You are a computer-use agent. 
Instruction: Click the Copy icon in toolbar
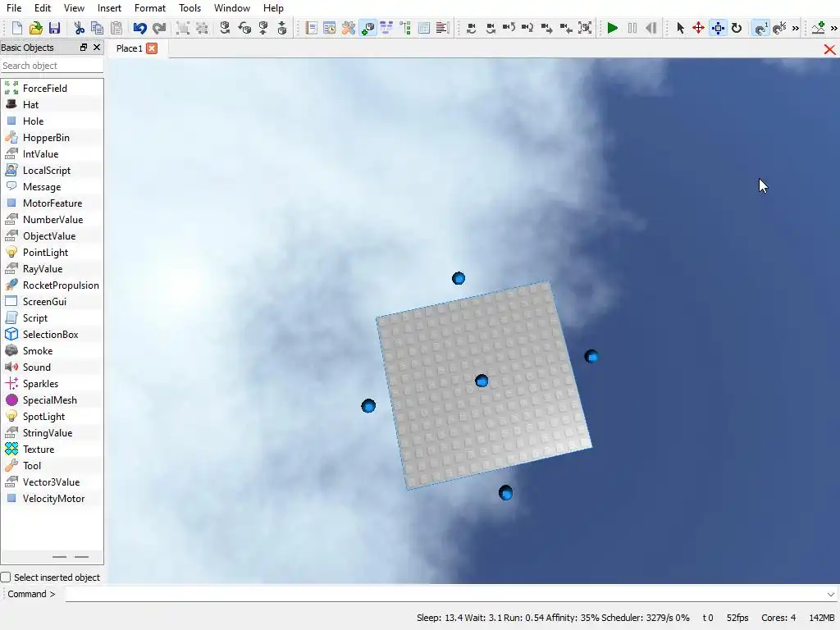pyautogui.click(x=97, y=28)
